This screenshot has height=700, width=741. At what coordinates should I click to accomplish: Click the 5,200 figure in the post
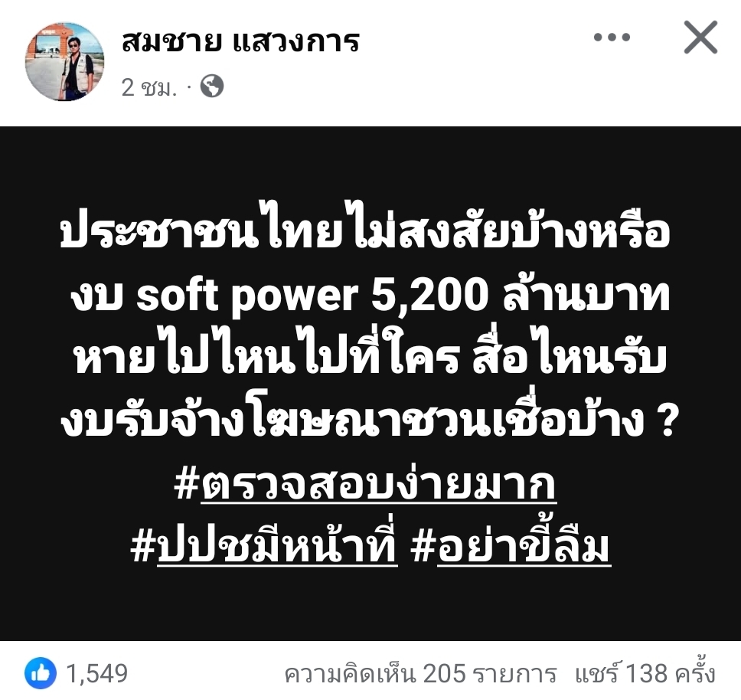(x=429, y=296)
